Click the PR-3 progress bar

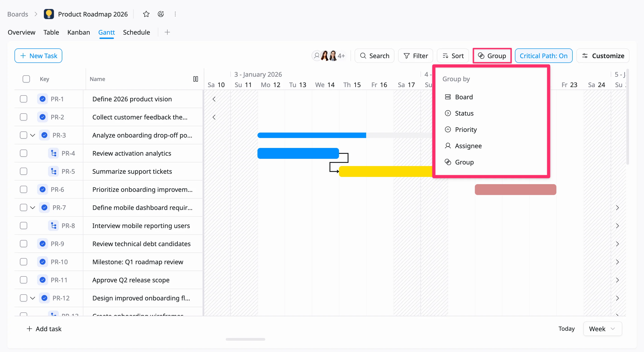(345, 135)
